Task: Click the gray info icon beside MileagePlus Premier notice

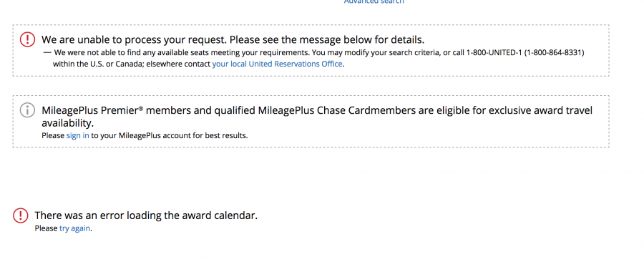Action: click(x=27, y=110)
